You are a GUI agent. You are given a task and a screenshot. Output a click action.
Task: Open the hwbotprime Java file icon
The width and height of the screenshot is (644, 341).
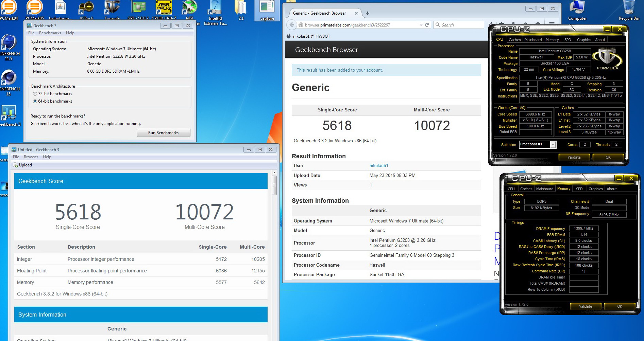pyautogui.click(x=61, y=10)
